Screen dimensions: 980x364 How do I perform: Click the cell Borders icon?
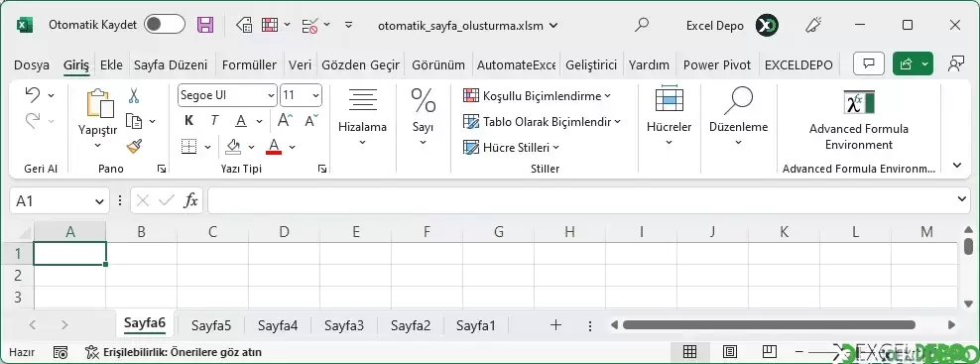[x=188, y=147]
